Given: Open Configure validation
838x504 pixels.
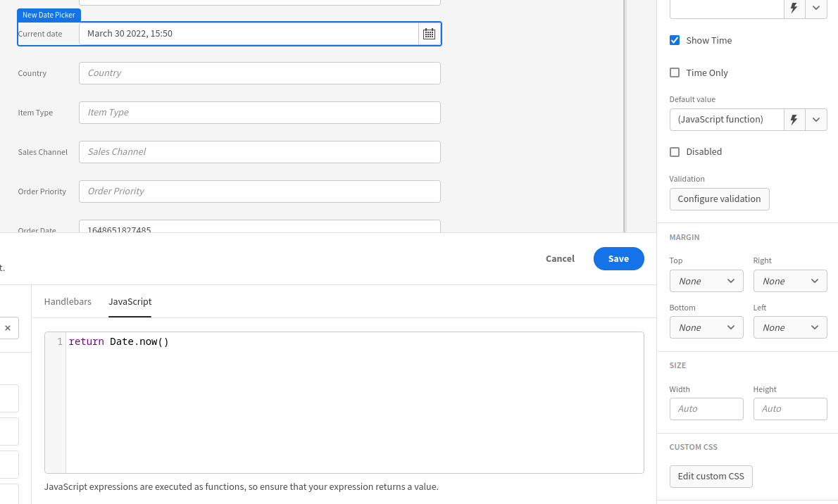Looking at the screenshot, I should click(x=719, y=199).
